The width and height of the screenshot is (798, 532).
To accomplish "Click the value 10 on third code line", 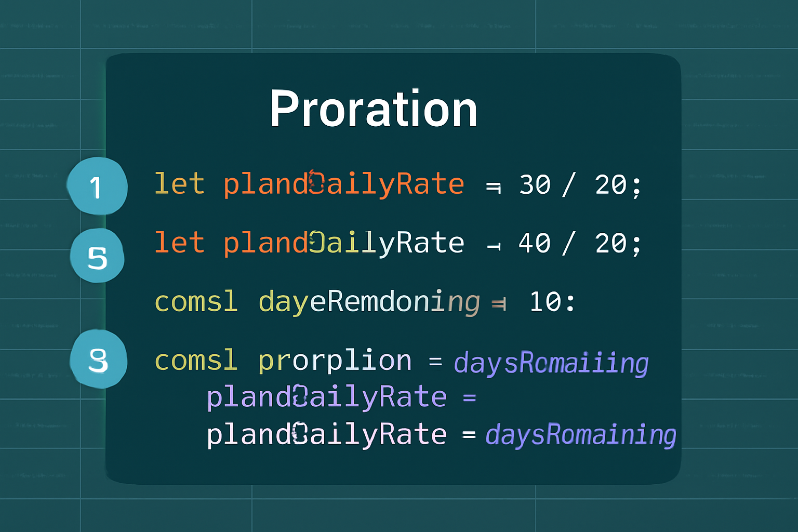I will tap(544, 302).
